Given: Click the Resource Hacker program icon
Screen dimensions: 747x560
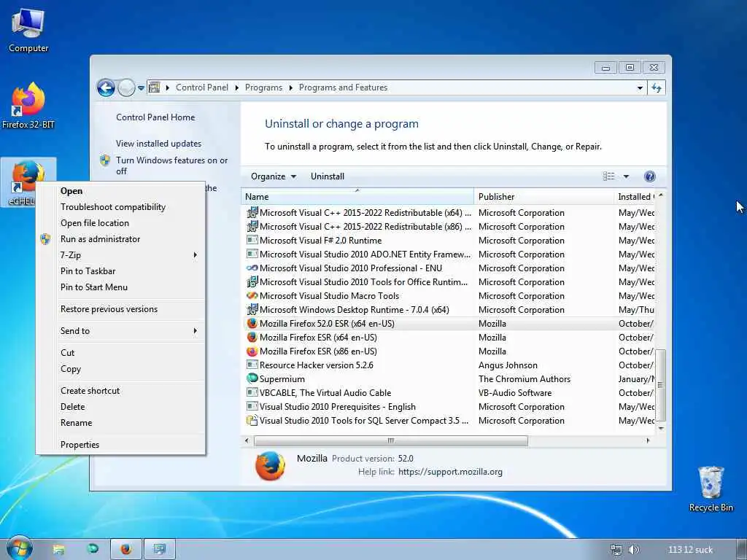Looking at the screenshot, I should coord(252,365).
